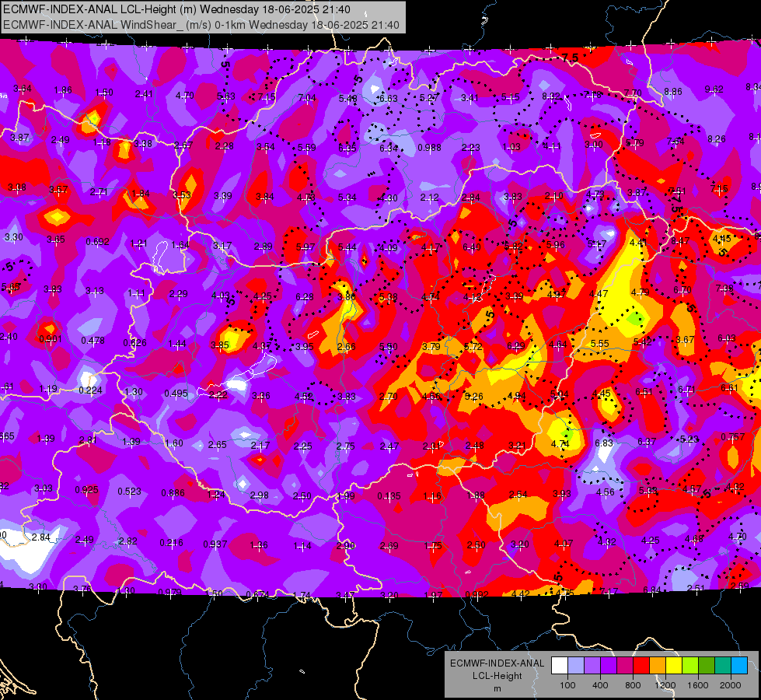Click the legend text LCL-Height
Screen dimensions: 761x700
[497, 676]
